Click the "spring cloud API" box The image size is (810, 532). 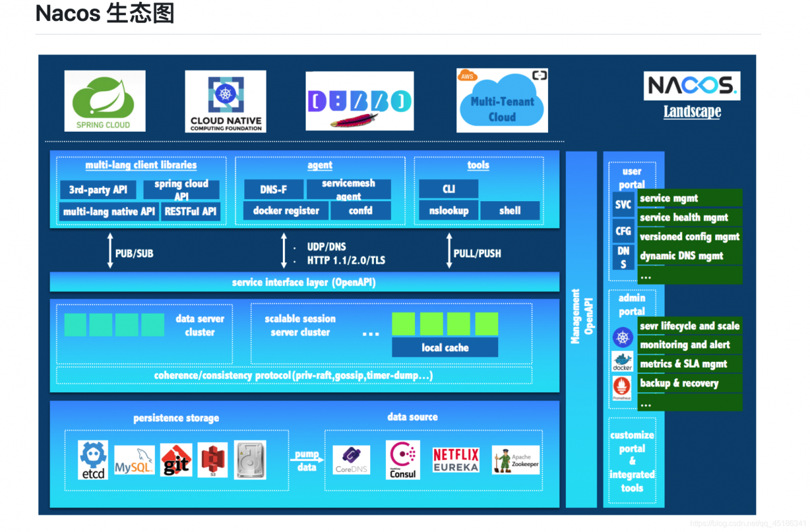pyautogui.click(x=181, y=190)
